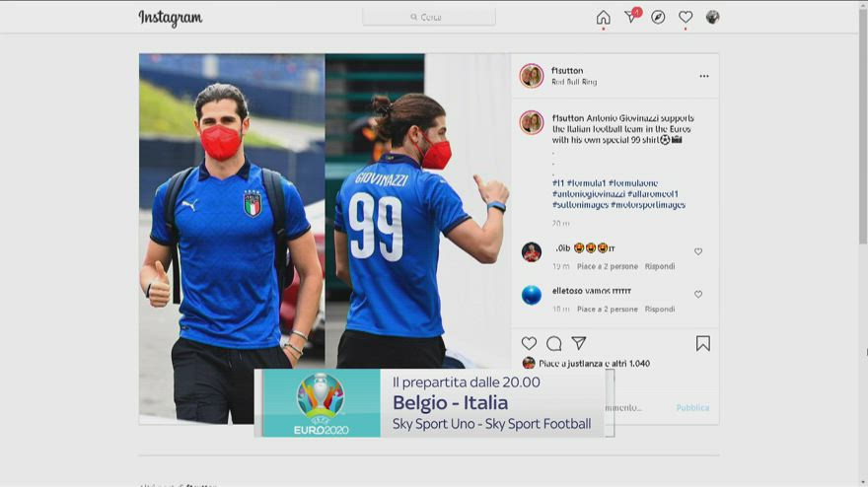Open f1sutton username in post header

[x=567, y=70]
